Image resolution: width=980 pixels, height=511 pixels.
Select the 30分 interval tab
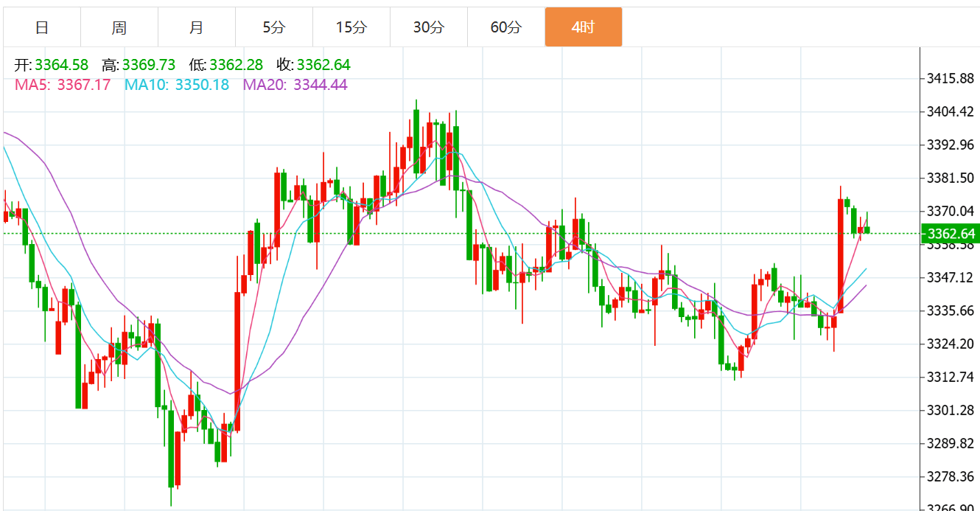pos(429,27)
